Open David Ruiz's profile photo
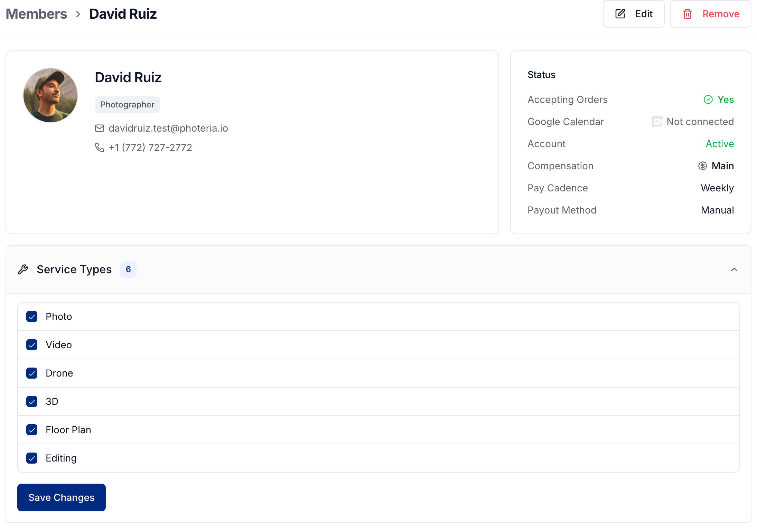This screenshot has height=532, width=757. click(50, 95)
